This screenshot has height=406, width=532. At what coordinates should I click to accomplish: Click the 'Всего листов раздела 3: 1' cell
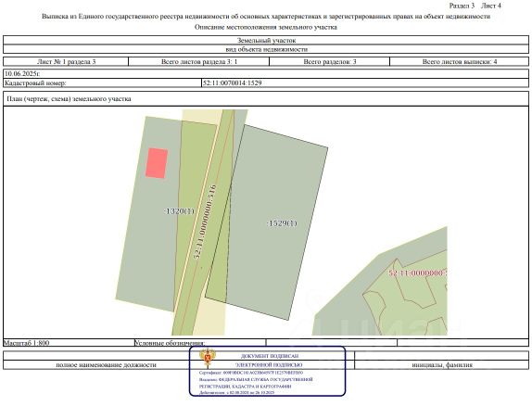click(x=199, y=62)
